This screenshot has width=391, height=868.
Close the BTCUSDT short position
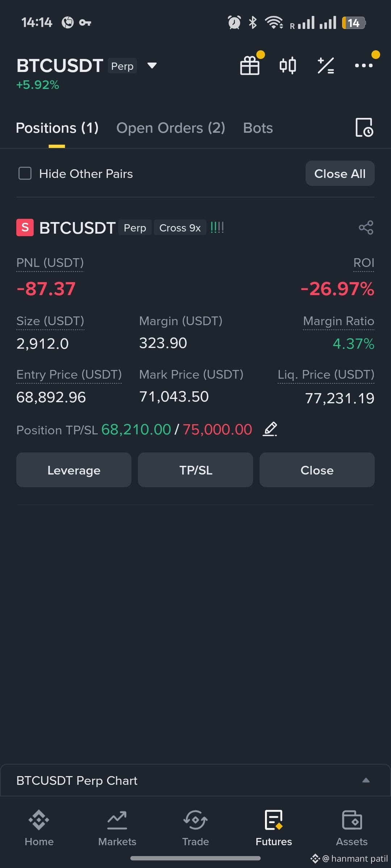[x=317, y=470]
